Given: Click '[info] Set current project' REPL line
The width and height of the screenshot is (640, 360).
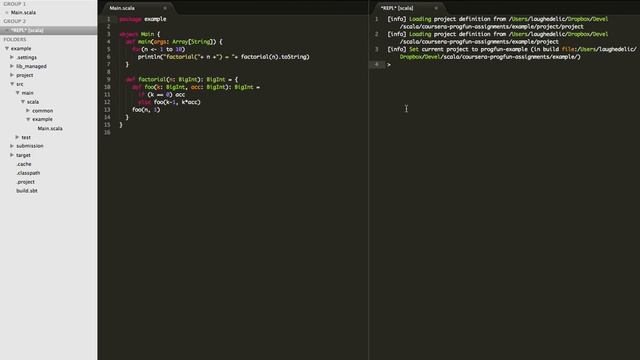Looking at the screenshot, I should [512, 53].
